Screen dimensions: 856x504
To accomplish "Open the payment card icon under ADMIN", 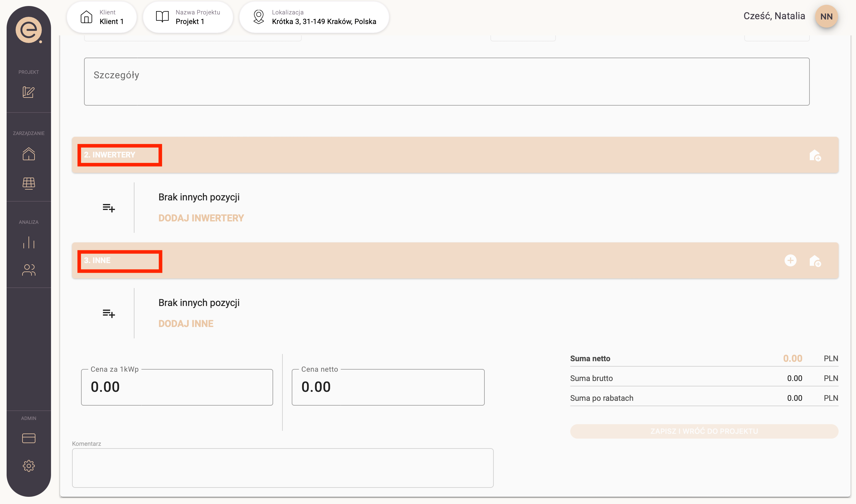I will point(29,439).
